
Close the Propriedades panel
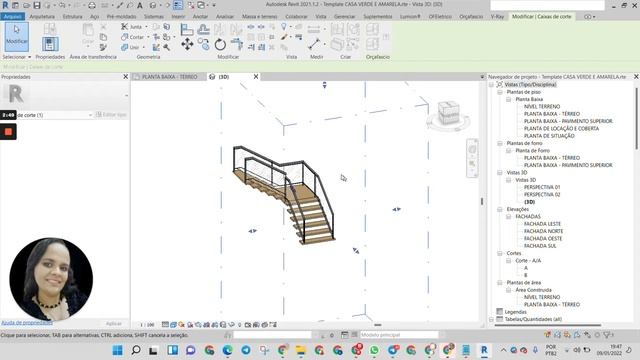click(x=125, y=77)
